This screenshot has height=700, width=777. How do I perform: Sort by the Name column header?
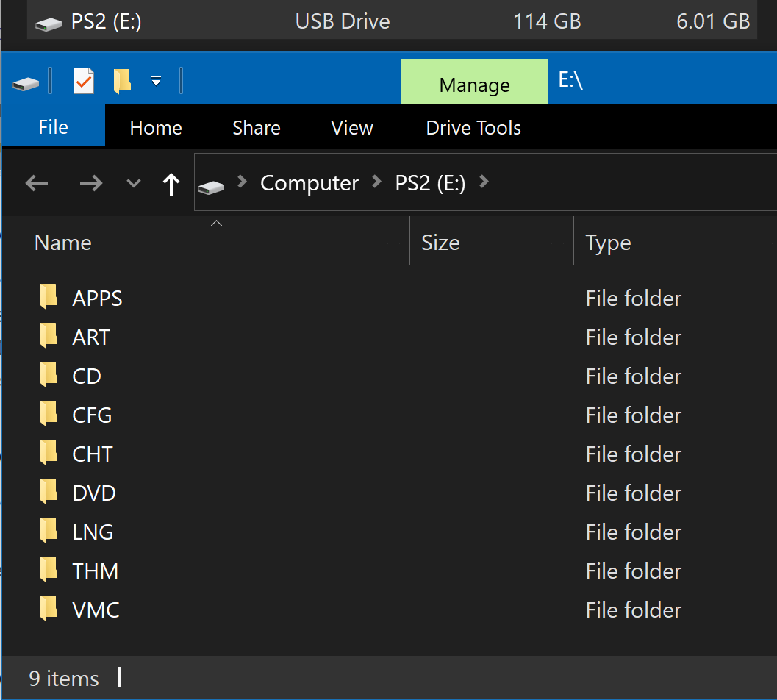click(63, 243)
